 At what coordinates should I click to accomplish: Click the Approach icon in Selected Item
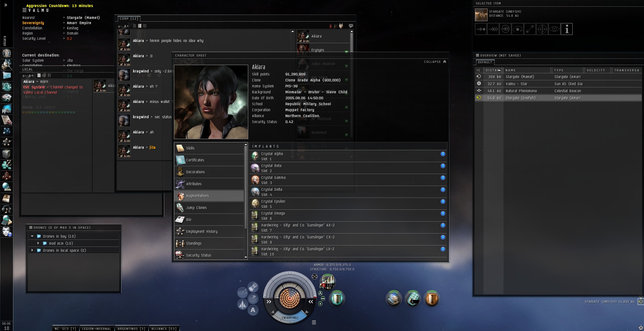point(481,29)
